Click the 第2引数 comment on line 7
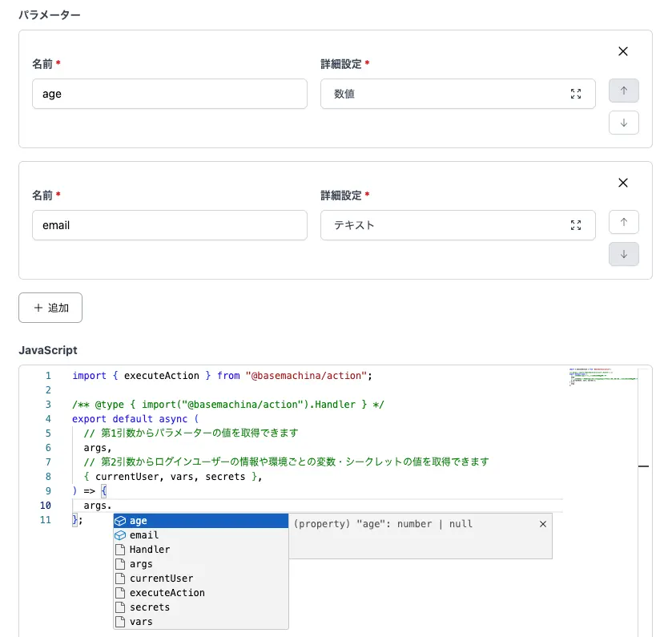 286,462
